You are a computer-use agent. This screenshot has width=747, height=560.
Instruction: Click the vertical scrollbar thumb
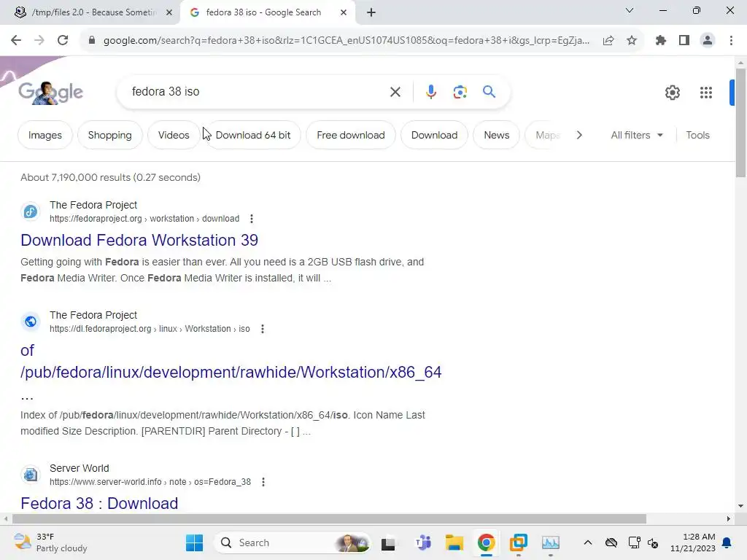click(740, 122)
